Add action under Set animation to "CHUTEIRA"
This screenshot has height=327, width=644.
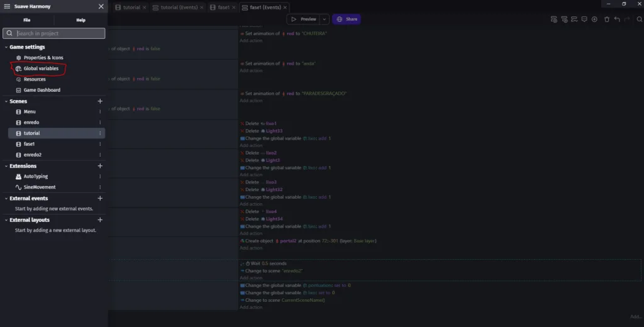pyautogui.click(x=251, y=41)
